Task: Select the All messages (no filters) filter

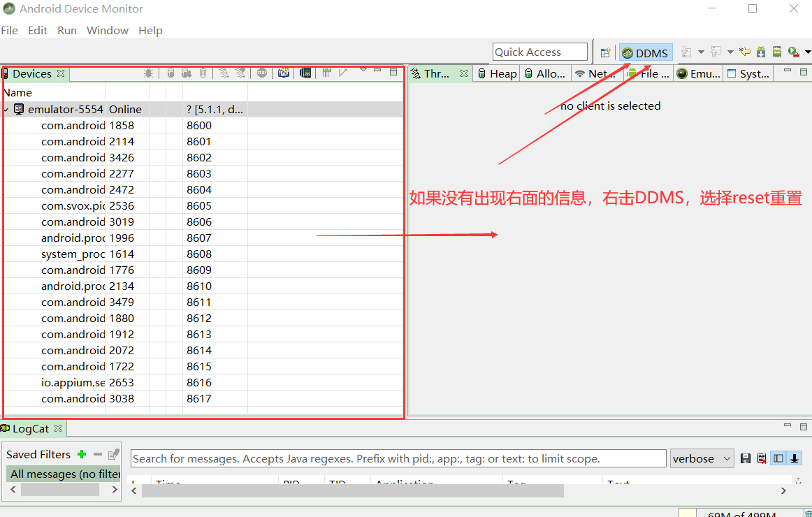Action: coord(63,474)
